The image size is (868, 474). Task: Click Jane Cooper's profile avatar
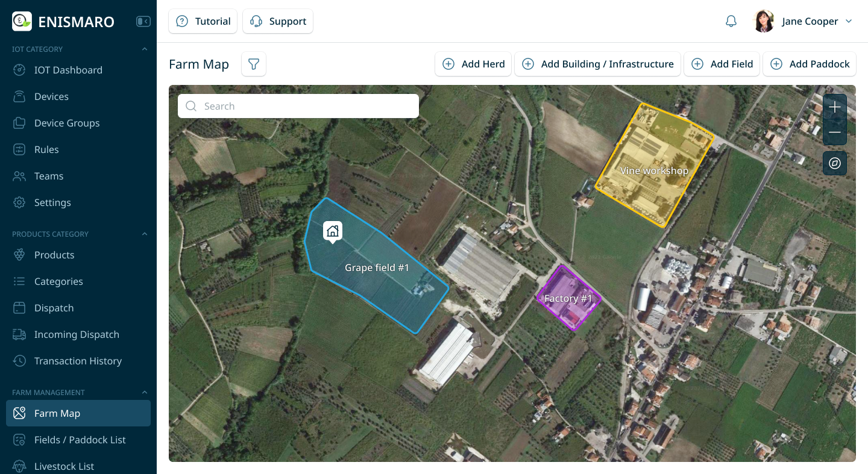point(764,21)
